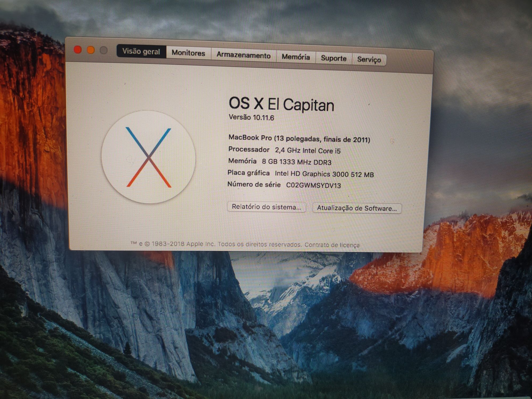Switch to the Visão geral tab
Screen dimensions: 532x399
[141, 51]
